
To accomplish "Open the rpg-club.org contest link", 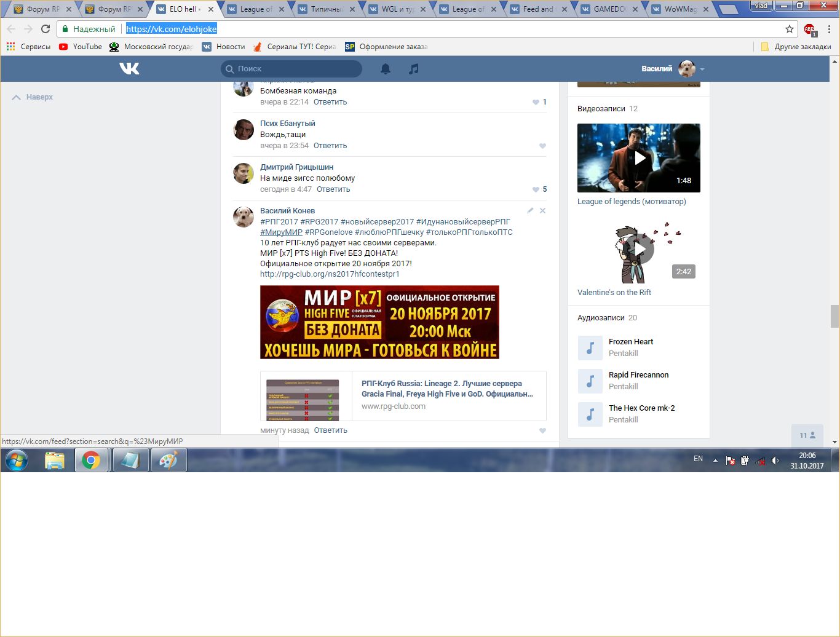I will pos(330,274).
